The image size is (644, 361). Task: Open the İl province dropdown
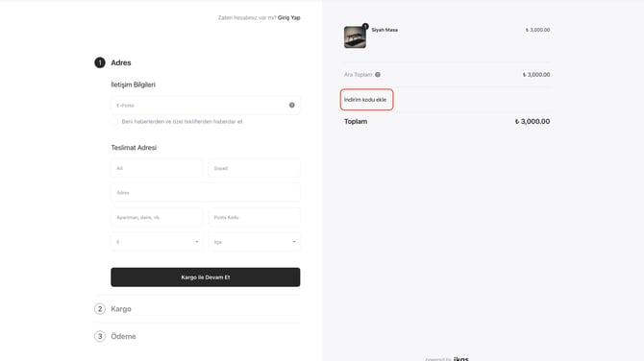pyautogui.click(x=157, y=242)
